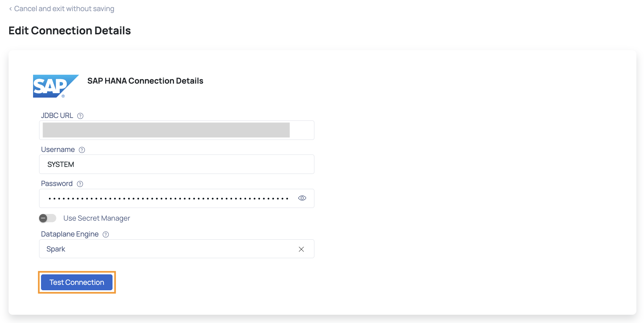Image resolution: width=644 pixels, height=323 pixels.
Task: Click the Dataplane Engine label text
Action: [x=70, y=234]
